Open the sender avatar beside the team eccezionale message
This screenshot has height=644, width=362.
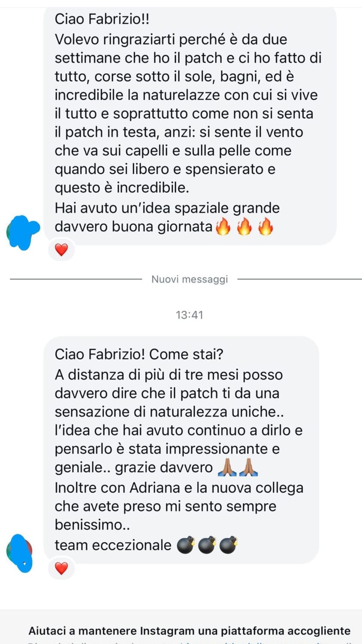[x=20, y=553]
